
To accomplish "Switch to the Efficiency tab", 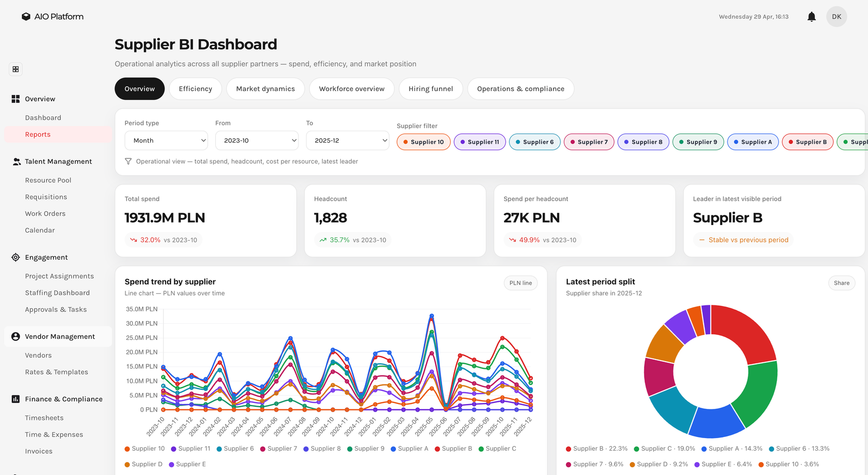I will [x=195, y=89].
